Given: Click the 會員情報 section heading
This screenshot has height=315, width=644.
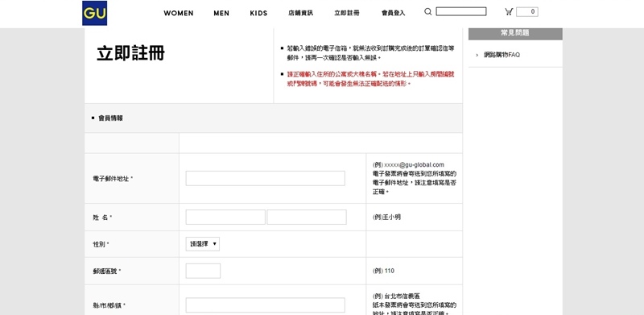Looking at the screenshot, I should (x=110, y=118).
